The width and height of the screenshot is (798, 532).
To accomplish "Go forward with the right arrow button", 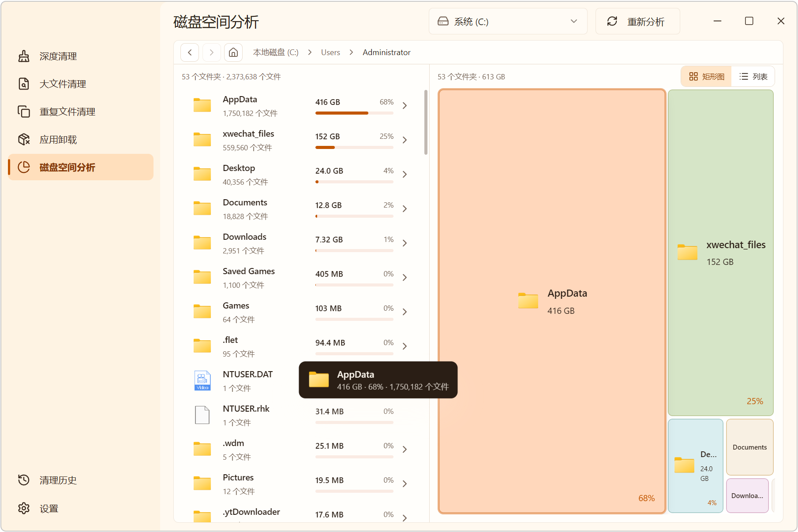I will 211,52.
